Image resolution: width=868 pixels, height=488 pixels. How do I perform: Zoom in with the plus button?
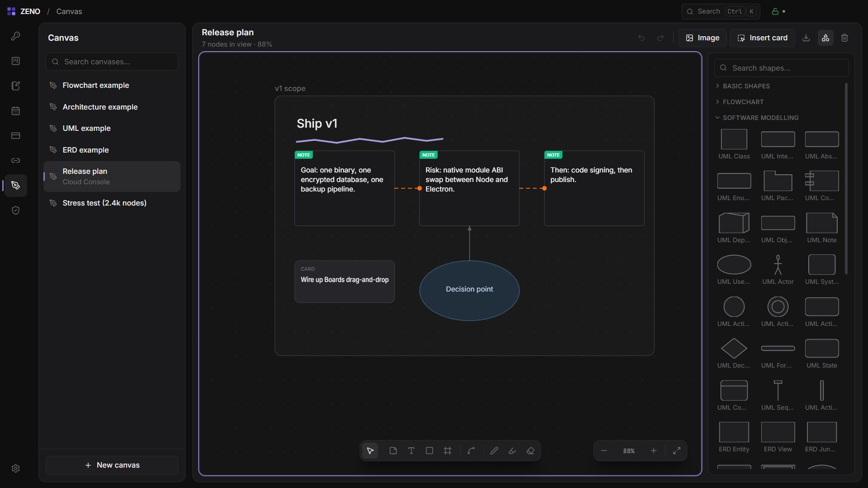pyautogui.click(x=653, y=451)
